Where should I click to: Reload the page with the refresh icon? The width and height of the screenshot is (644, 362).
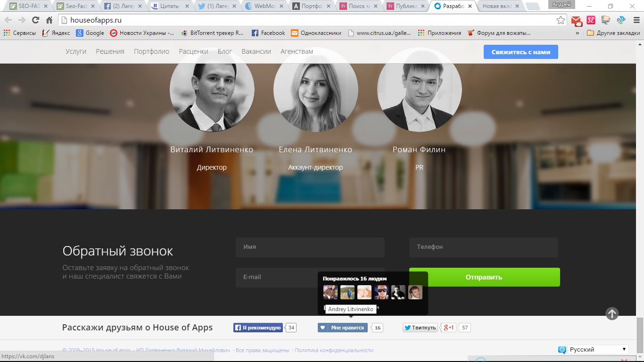coord(35,20)
